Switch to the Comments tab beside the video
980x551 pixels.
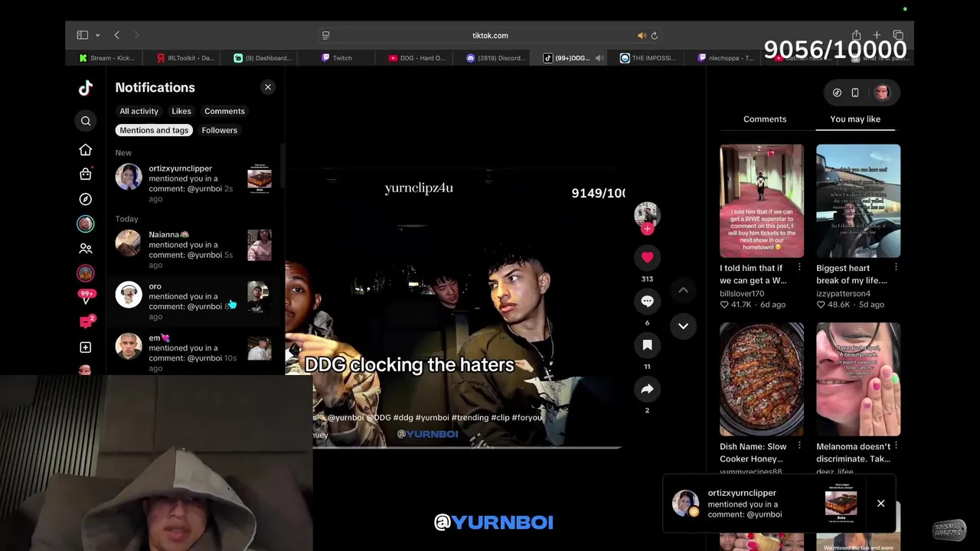765,119
